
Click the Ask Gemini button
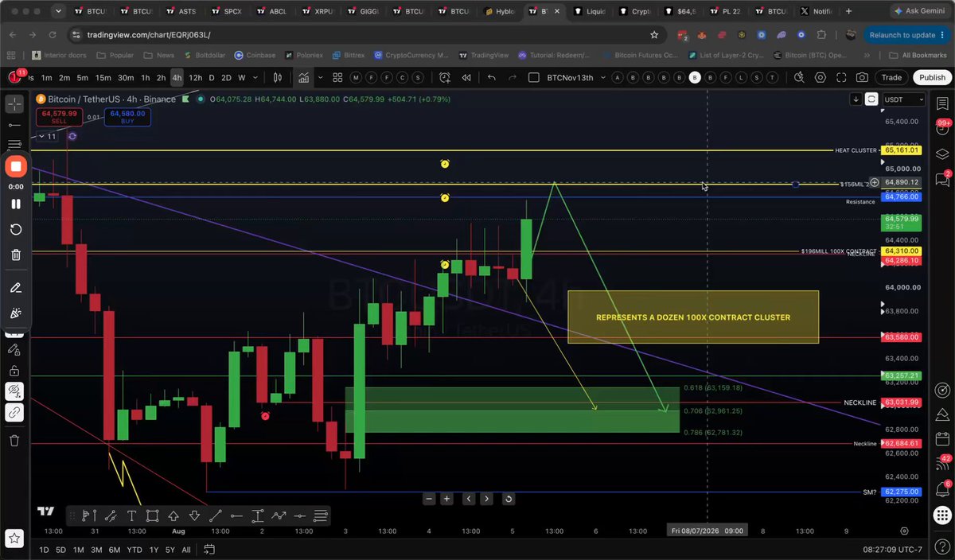point(919,12)
